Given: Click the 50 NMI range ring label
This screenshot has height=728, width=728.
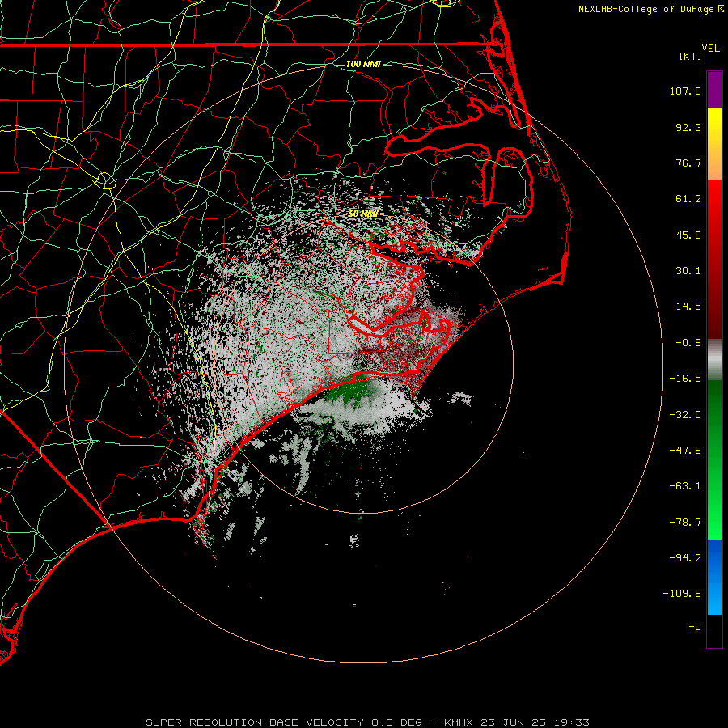Looking at the screenshot, I should pyautogui.click(x=363, y=214).
